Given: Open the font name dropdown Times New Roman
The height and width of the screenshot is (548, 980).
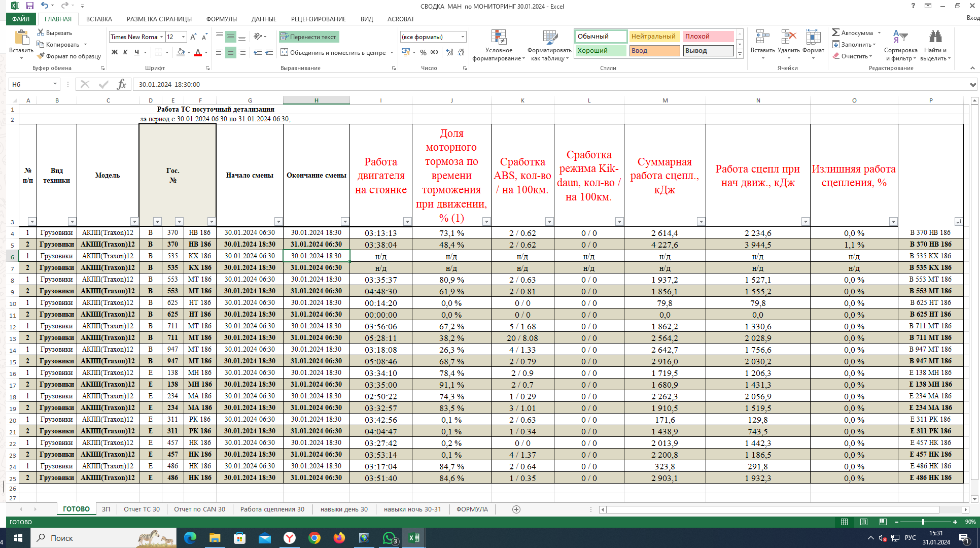Looking at the screenshot, I should pyautogui.click(x=162, y=37).
